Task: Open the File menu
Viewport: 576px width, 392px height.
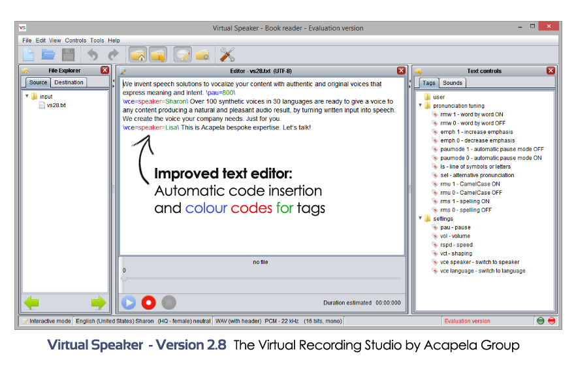Action: [27, 41]
